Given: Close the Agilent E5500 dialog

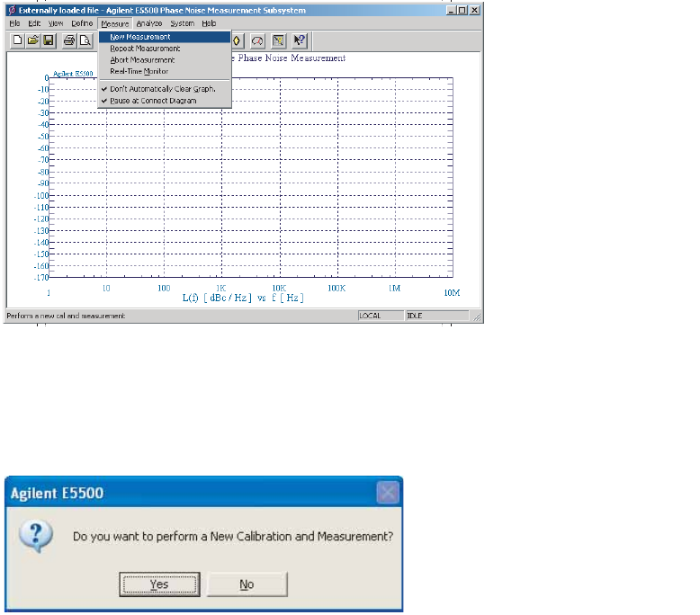Looking at the screenshot, I should coord(387,493).
